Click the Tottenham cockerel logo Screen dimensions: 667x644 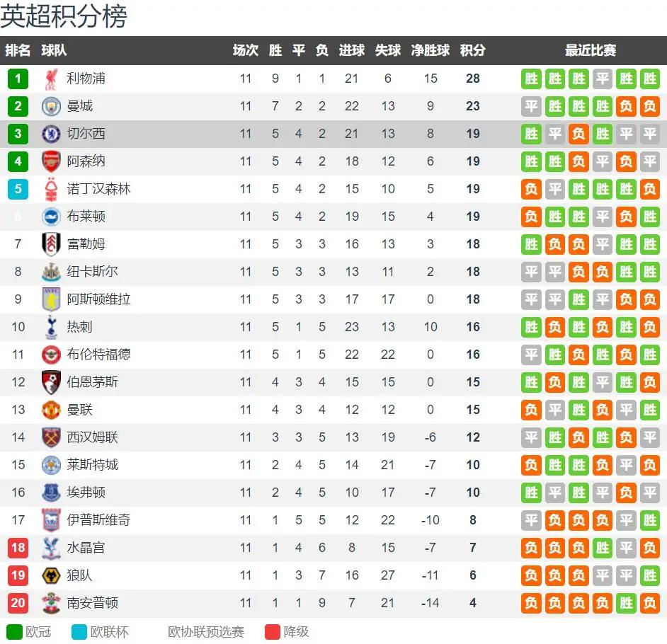coord(51,327)
